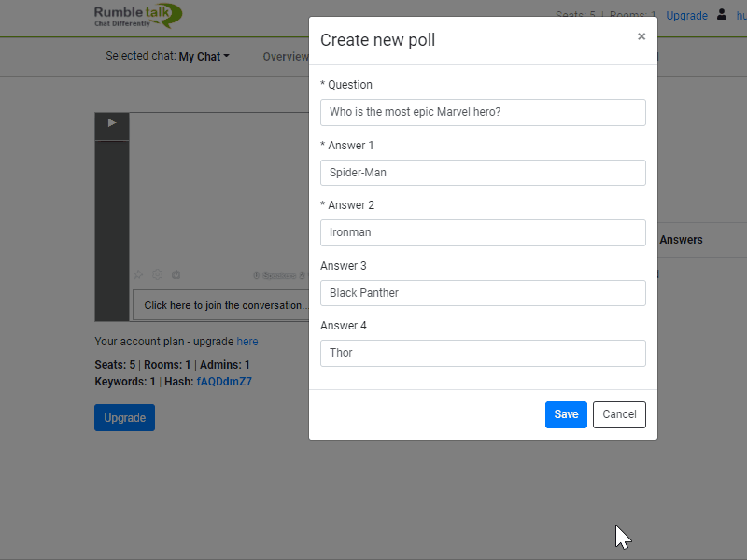Click the Question input containing Marvel hero text

pos(483,112)
